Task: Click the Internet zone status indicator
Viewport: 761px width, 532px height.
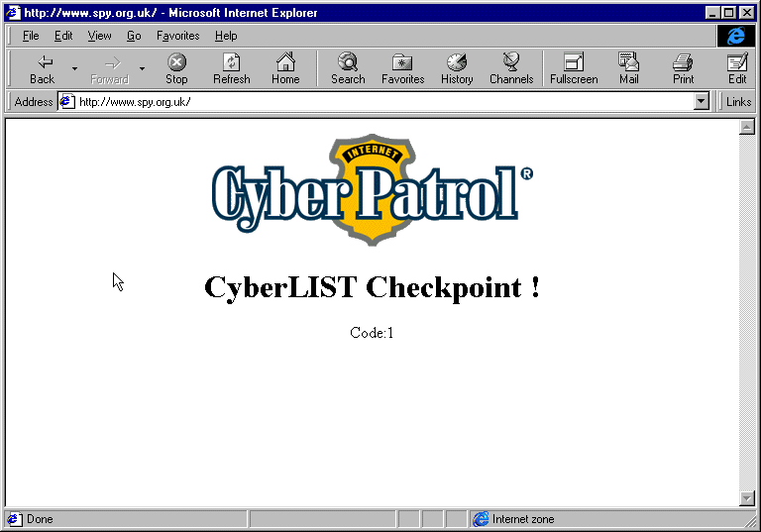Action: (x=514, y=519)
